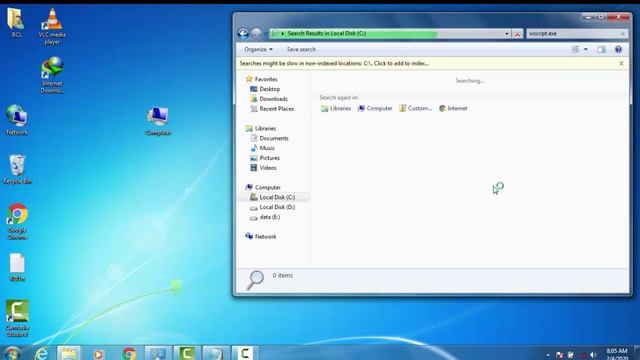Screen dimensions: 640x360
Task: Clear the search box with its X
Action: point(623,33)
